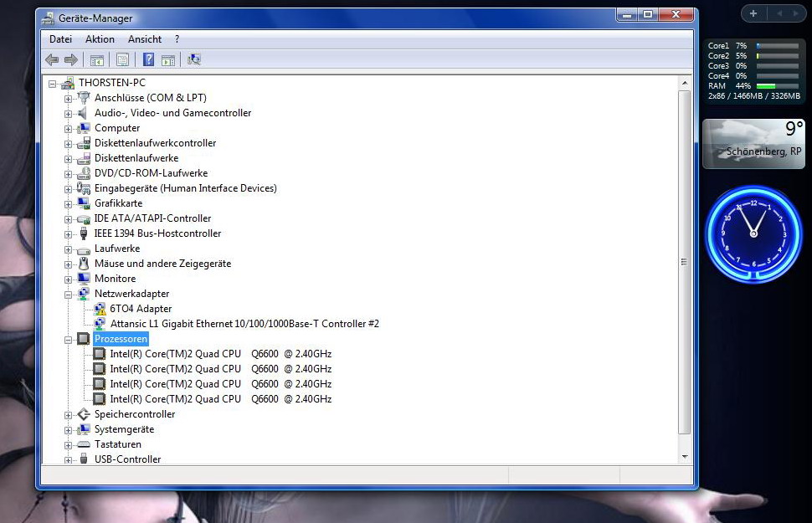Image resolution: width=812 pixels, height=523 pixels.
Task: Open the Ansicht menu
Action: pyautogui.click(x=145, y=39)
